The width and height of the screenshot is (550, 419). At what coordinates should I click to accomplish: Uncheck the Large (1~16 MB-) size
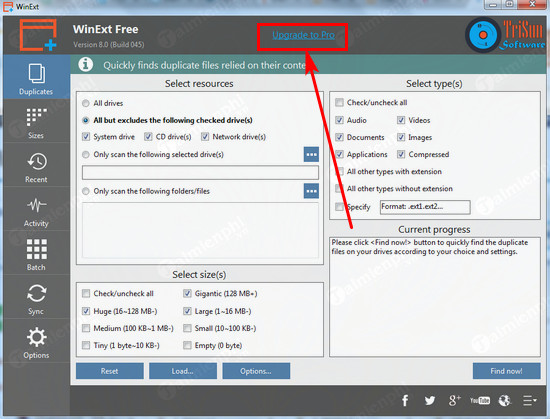tap(187, 311)
